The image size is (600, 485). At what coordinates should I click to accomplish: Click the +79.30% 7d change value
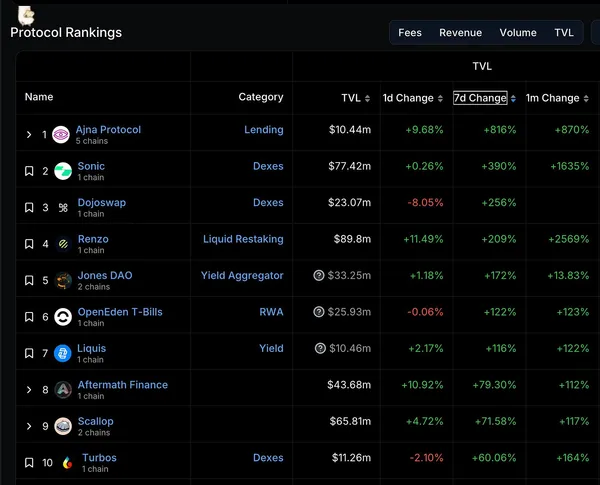[494, 385]
